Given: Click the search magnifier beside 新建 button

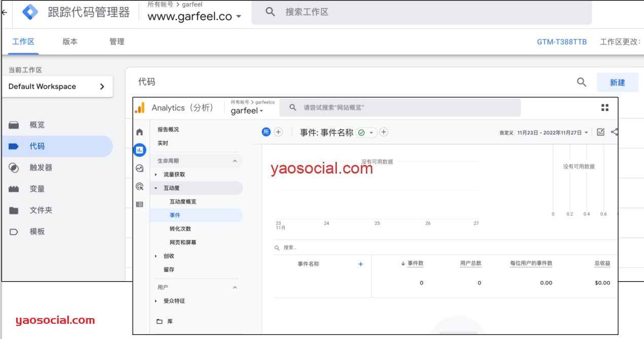Looking at the screenshot, I should pos(582,82).
